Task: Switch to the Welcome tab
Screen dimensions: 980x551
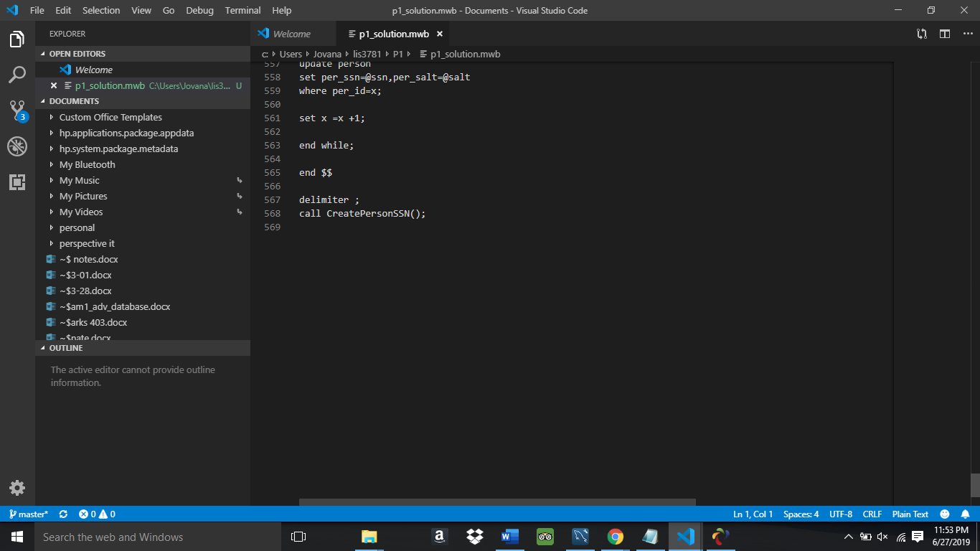Action: pos(291,34)
